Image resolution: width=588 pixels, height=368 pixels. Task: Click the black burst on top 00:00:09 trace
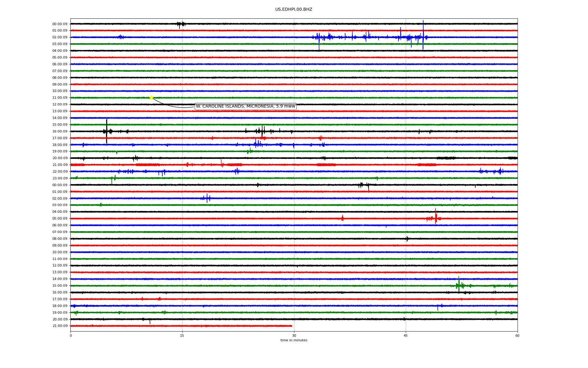181,24
